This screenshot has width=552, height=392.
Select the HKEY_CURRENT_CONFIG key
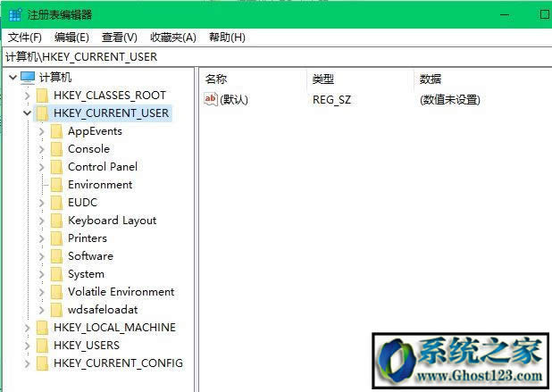pos(117,363)
